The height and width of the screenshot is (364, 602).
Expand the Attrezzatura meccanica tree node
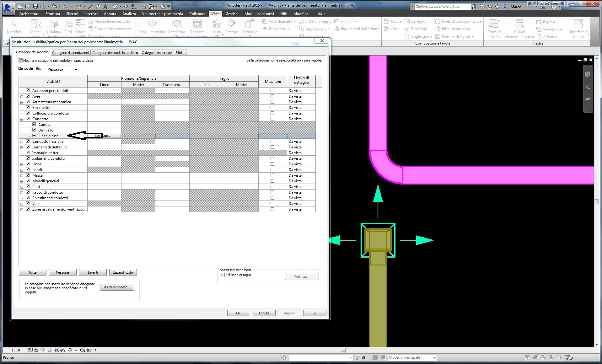click(x=22, y=102)
